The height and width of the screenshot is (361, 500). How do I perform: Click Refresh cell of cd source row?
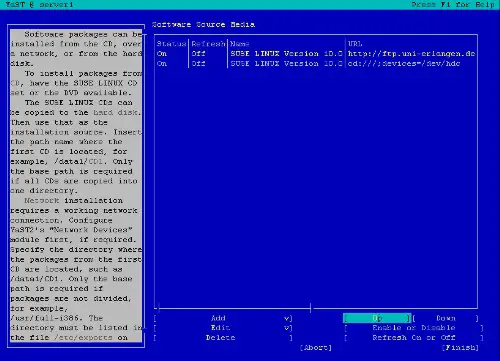199,63
